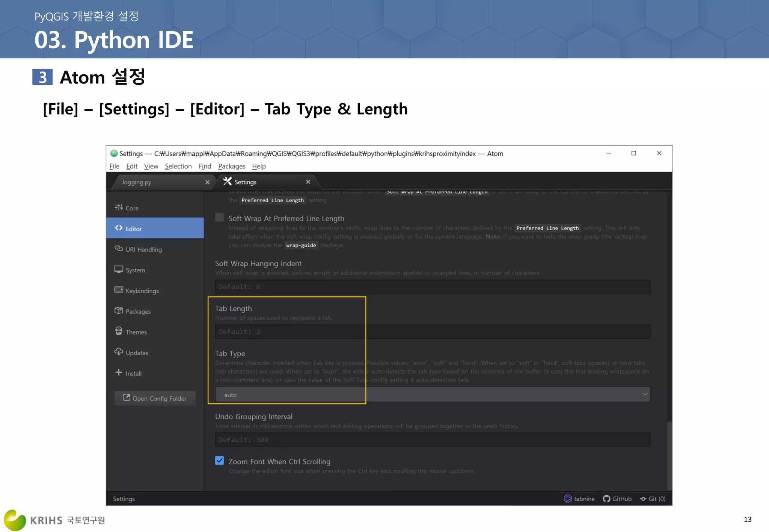Open the Core settings panel
Viewport: 769px width, 532px height.
pos(131,208)
